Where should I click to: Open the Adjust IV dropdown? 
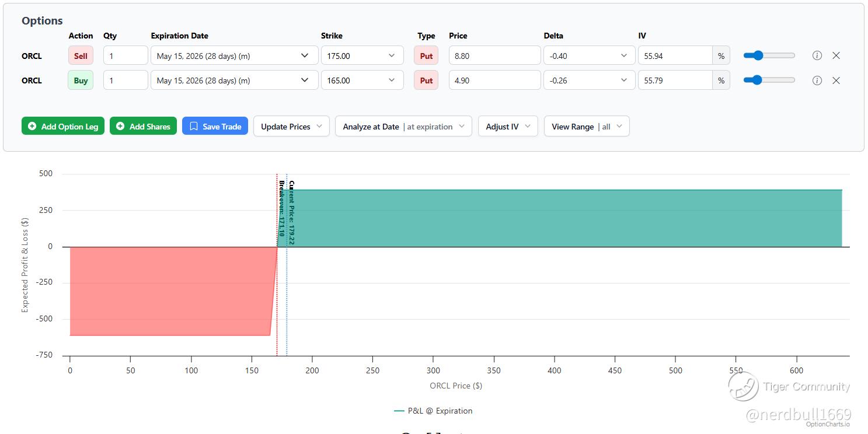point(508,126)
